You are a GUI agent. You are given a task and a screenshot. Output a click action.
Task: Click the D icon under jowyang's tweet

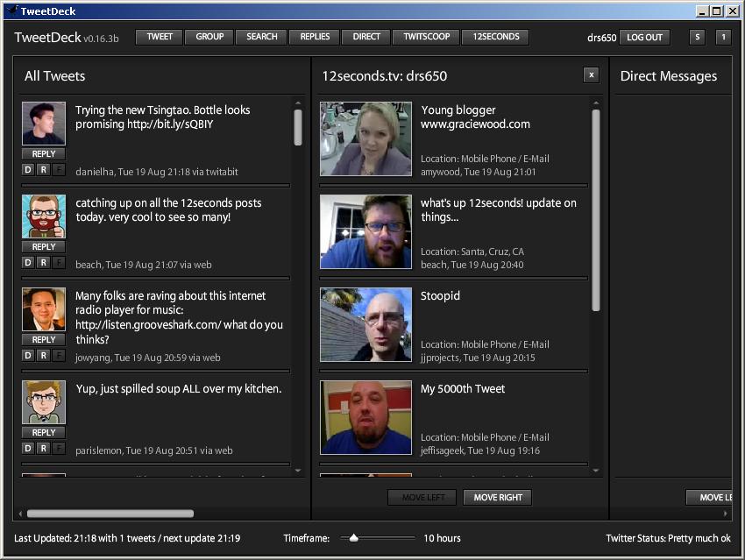click(28, 356)
